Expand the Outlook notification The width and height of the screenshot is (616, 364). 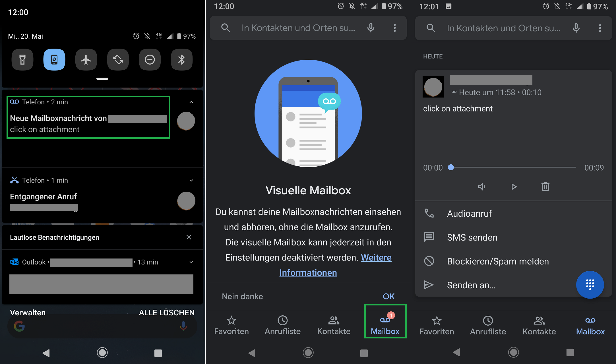pyautogui.click(x=191, y=262)
